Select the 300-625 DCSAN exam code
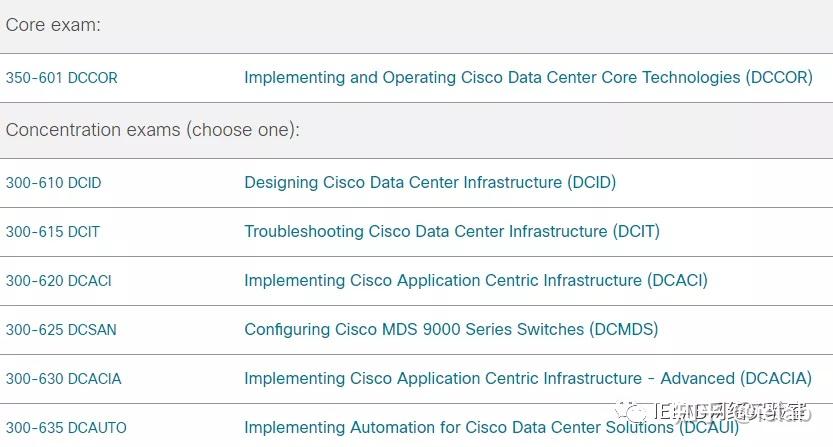This screenshot has height=447, width=833. pos(61,330)
